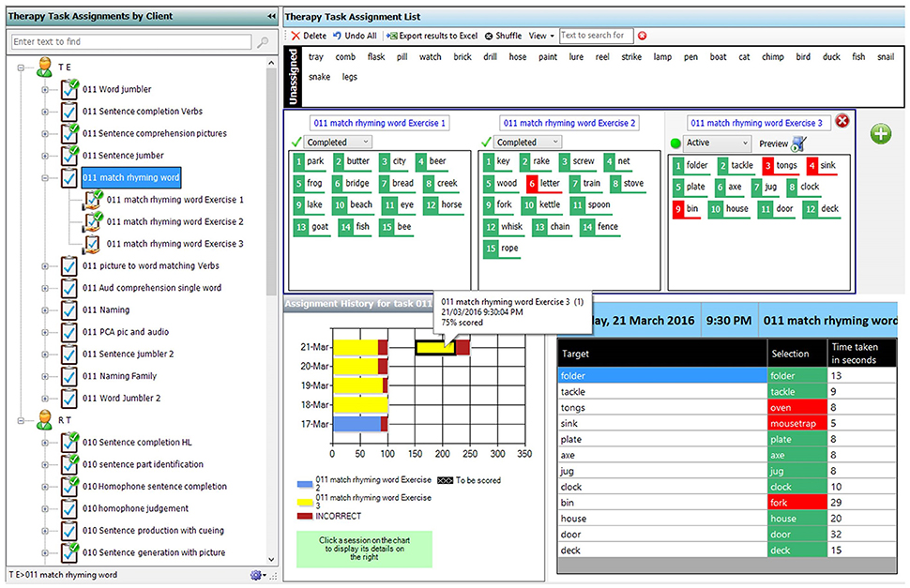
Task: Click the Preview icon for Exercise 3
Action: [799, 143]
